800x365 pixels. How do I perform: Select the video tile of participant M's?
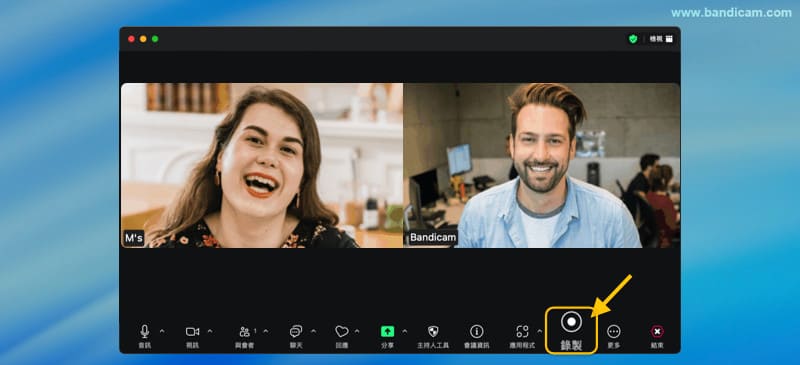(262, 165)
